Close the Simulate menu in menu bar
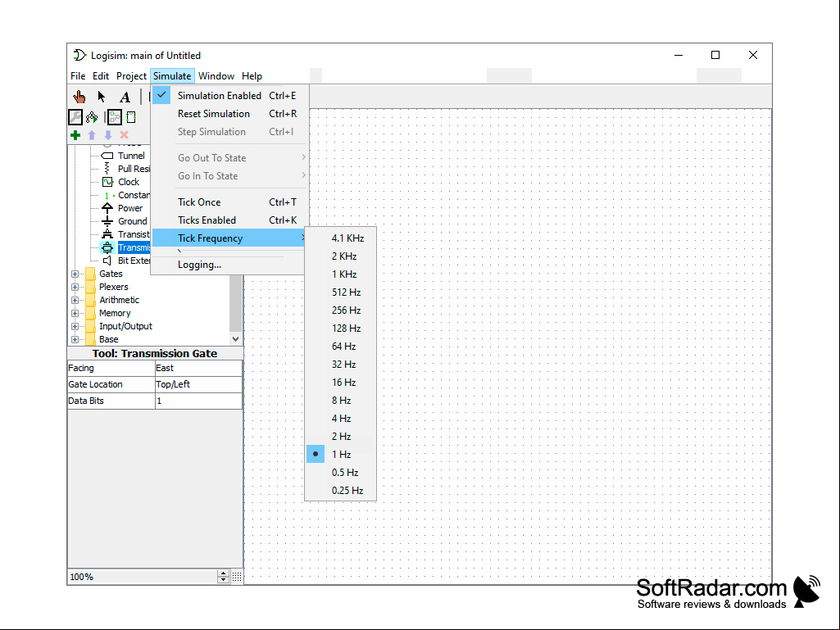Image resolution: width=840 pixels, height=630 pixels. [172, 76]
